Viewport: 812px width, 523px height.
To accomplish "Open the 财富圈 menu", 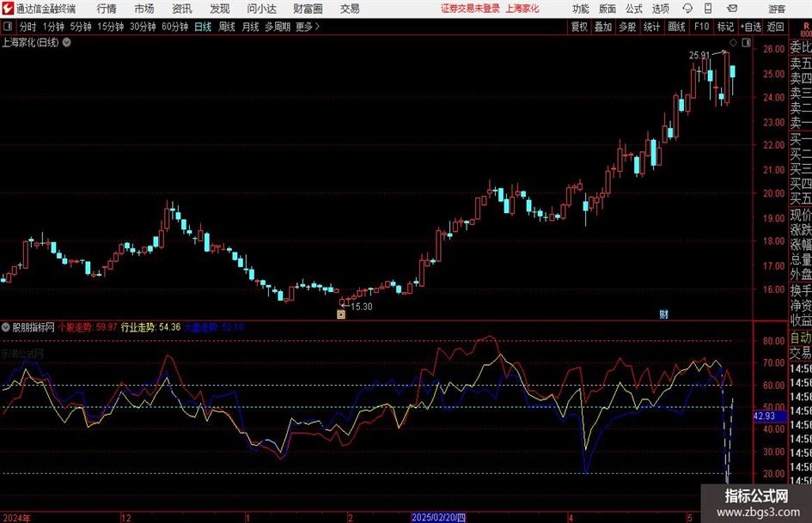I will (x=308, y=9).
